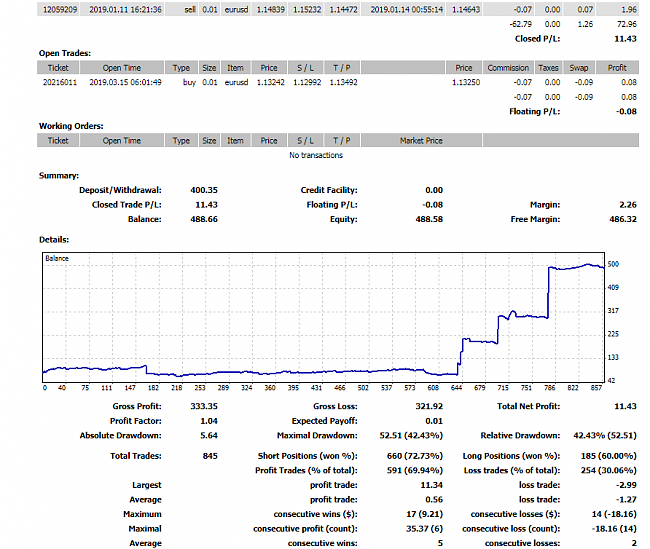Select the Gross Profit value 333.35
Screen dimensions: 650x549
pos(204,407)
